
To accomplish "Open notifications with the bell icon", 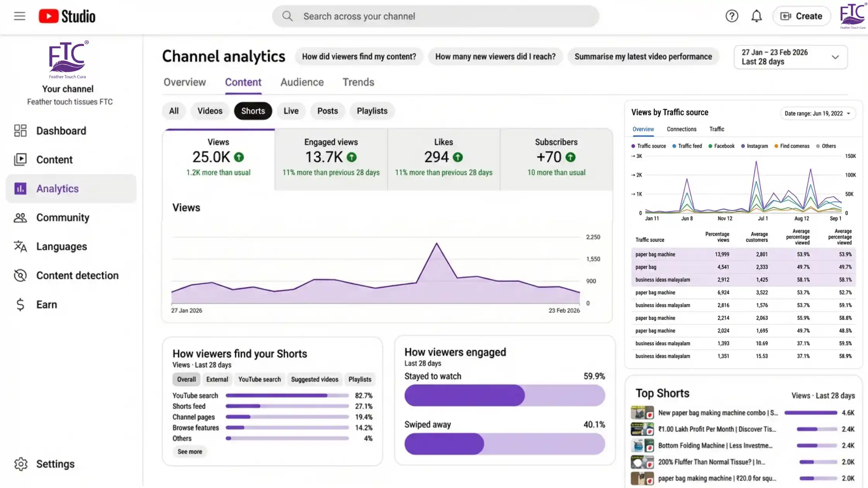I will tap(756, 16).
